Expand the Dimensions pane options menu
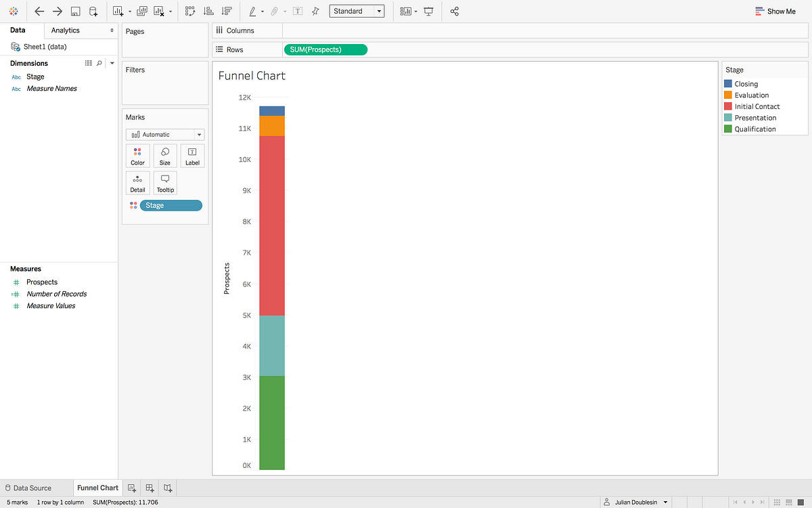 click(x=112, y=63)
